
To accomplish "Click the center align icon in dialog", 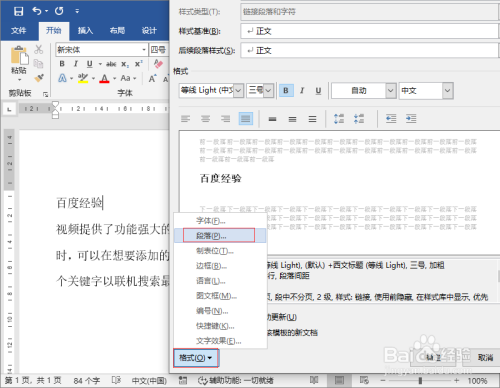I will pos(205,119).
